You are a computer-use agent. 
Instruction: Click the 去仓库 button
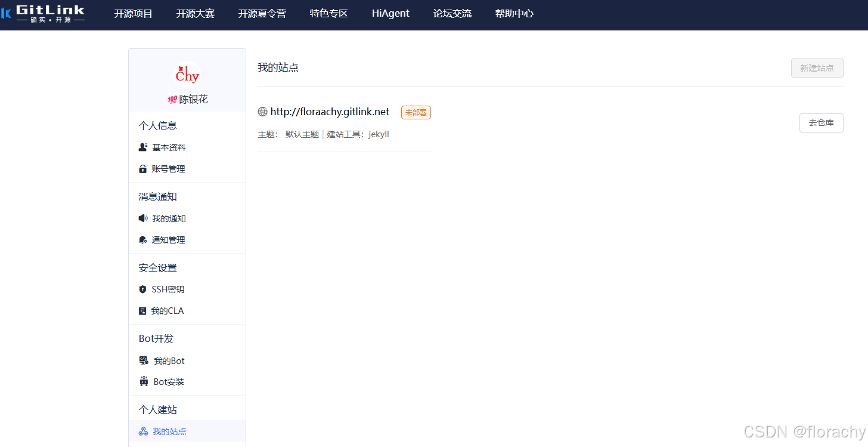(x=821, y=123)
